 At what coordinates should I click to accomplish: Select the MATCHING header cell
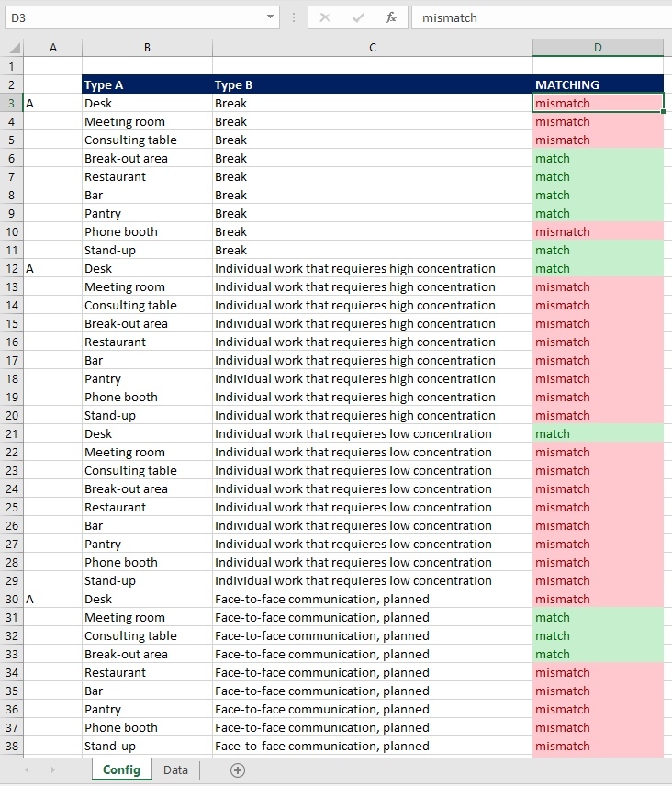pyautogui.click(x=598, y=84)
